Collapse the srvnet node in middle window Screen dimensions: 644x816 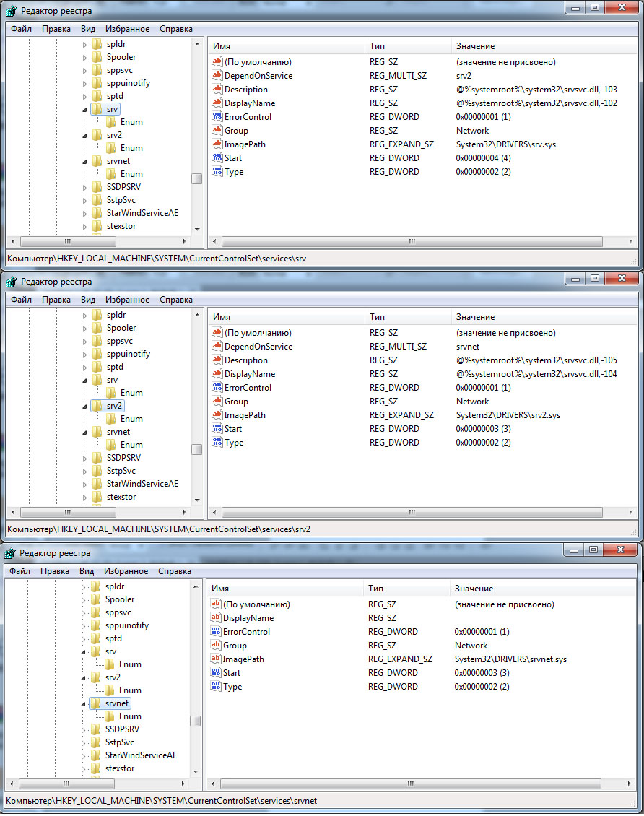point(84,433)
